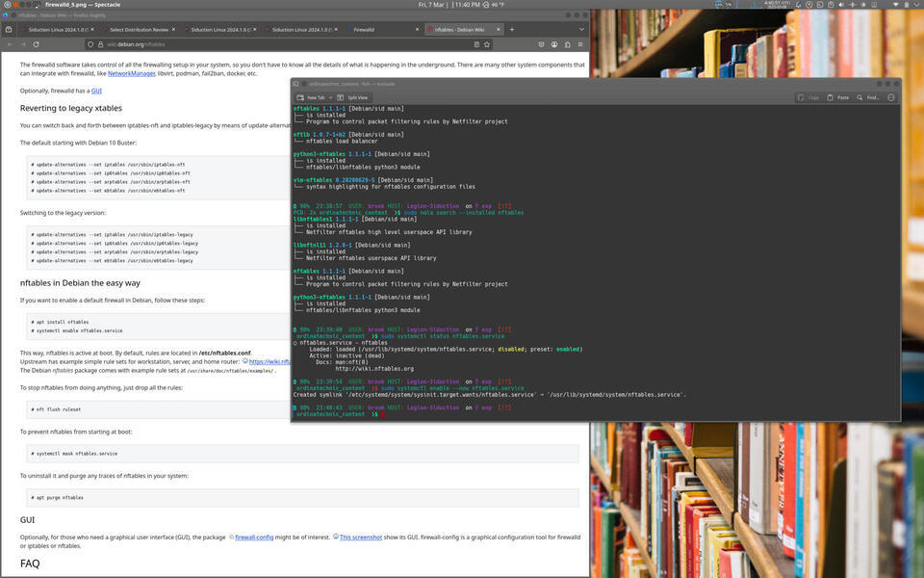Open the volume icon in system tray
924x578 pixels.
point(841,4)
